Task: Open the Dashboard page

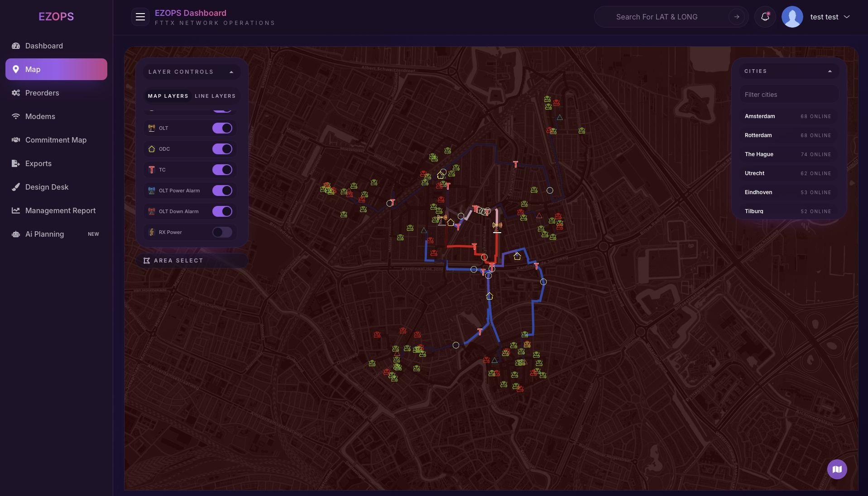Action: (44, 46)
